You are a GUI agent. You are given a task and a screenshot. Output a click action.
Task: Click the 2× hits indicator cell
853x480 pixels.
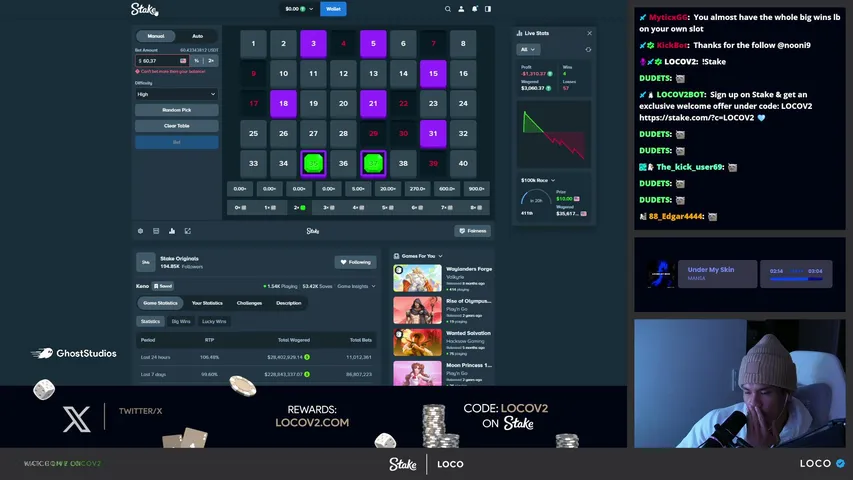[x=300, y=207]
